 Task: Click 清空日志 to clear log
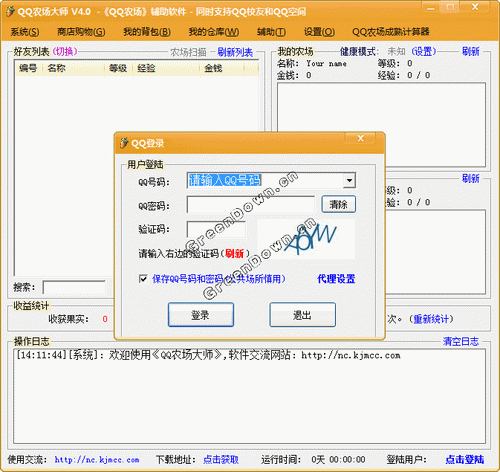click(461, 341)
